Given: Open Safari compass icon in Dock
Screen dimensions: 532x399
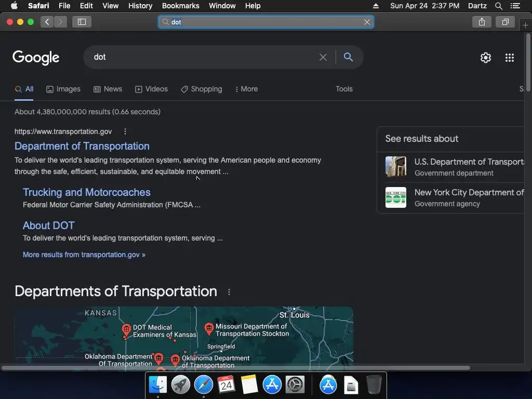Looking at the screenshot, I should click(203, 385).
